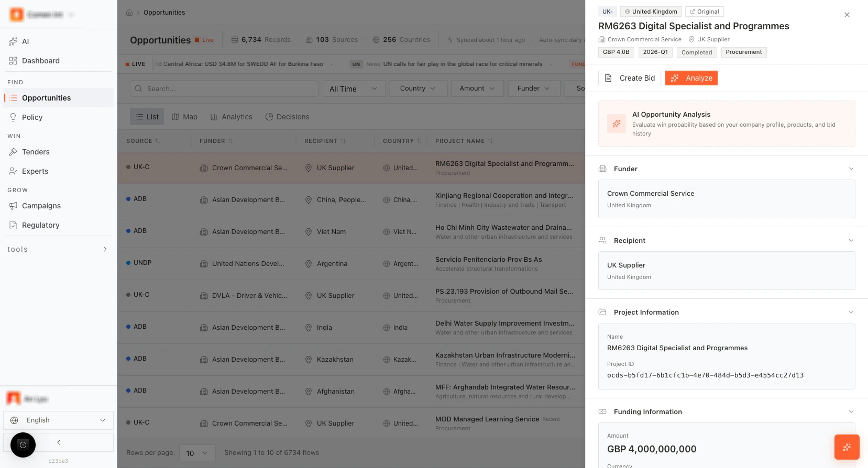This screenshot has width=868, height=468.
Task: Open Experts in the sidebar
Action: [x=58, y=171]
